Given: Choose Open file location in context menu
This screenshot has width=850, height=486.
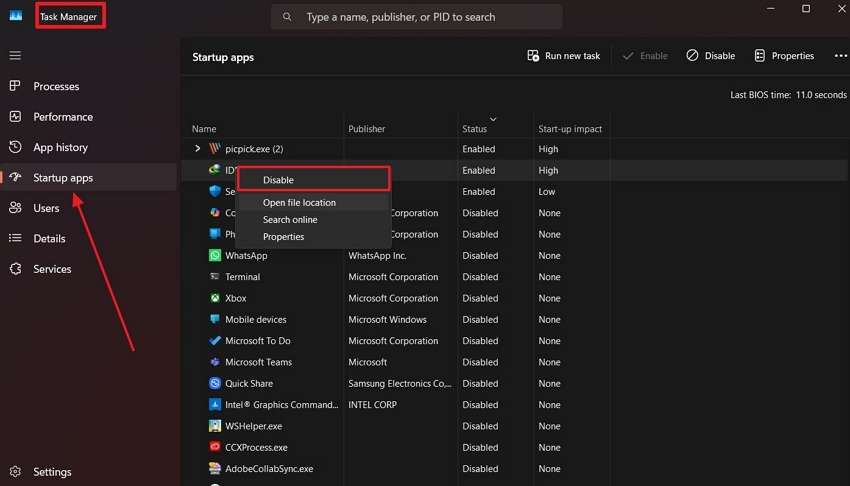Looking at the screenshot, I should coord(313,202).
